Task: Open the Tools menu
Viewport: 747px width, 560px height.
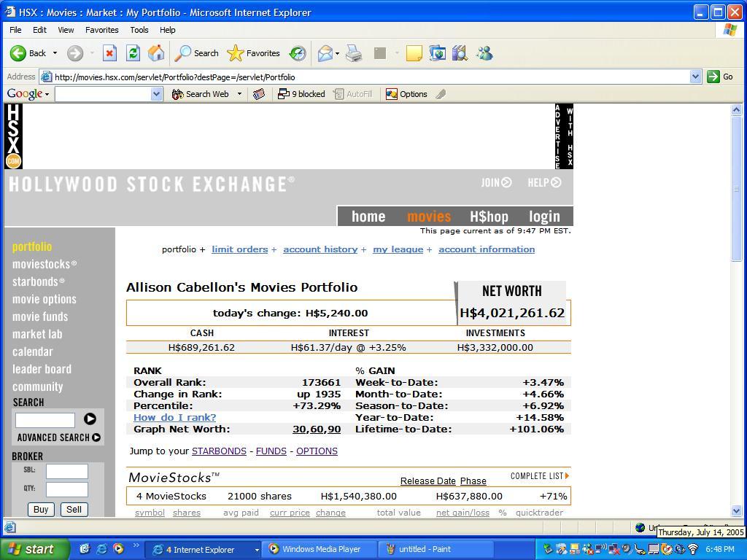Action: tap(139, 29)
